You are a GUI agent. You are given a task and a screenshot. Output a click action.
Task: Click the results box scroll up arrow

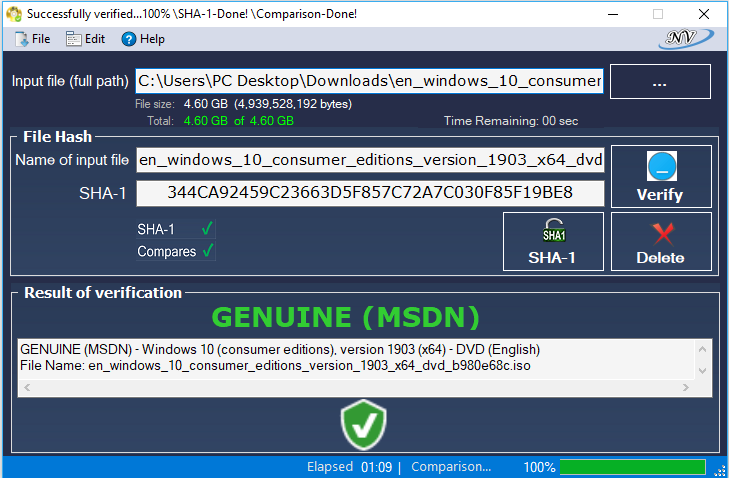tap(702, 349)
